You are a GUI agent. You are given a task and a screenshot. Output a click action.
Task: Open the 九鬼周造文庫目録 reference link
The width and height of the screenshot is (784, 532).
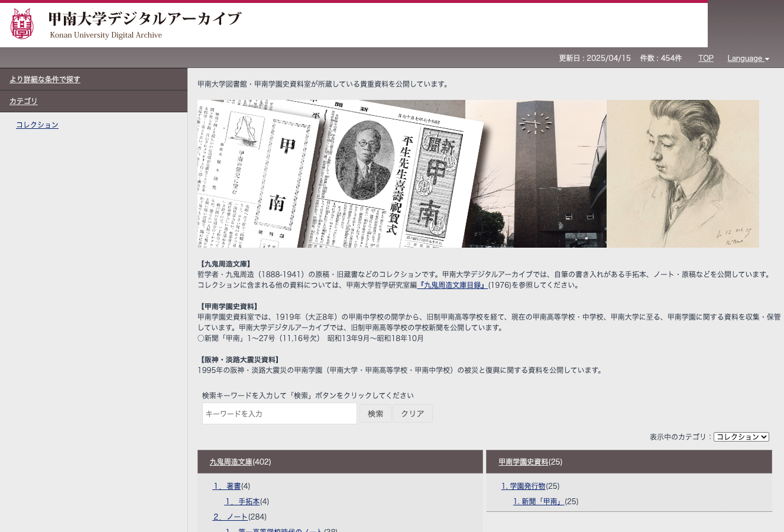(x=452, y=285)
